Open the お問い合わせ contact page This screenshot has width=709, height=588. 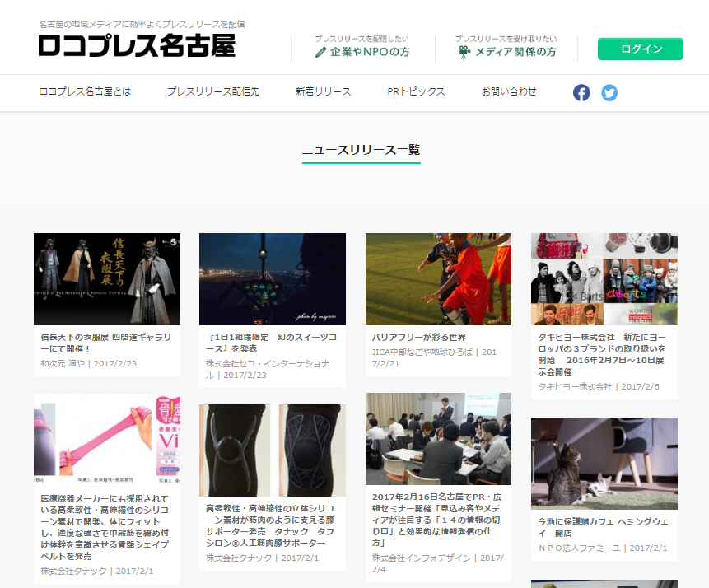(509, 91)
